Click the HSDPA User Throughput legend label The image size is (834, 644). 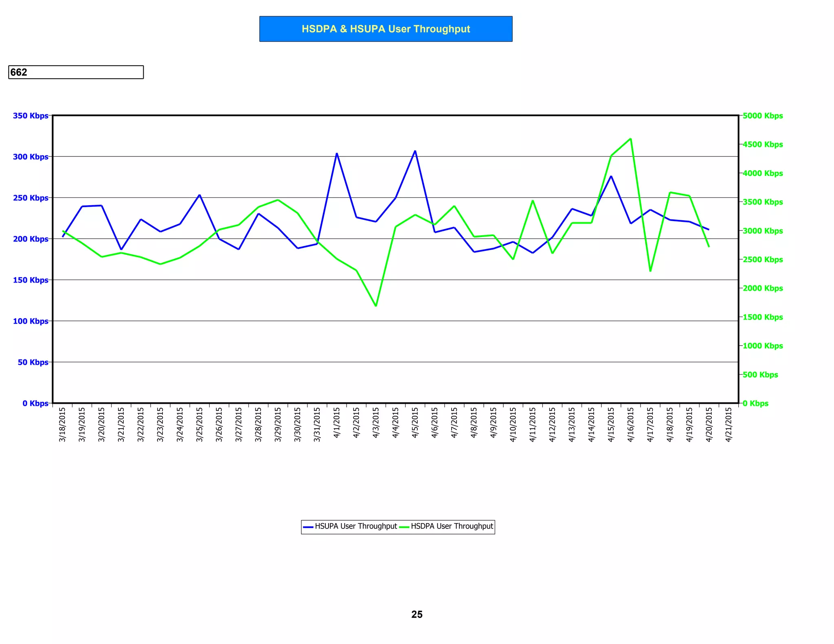[452, 526]
